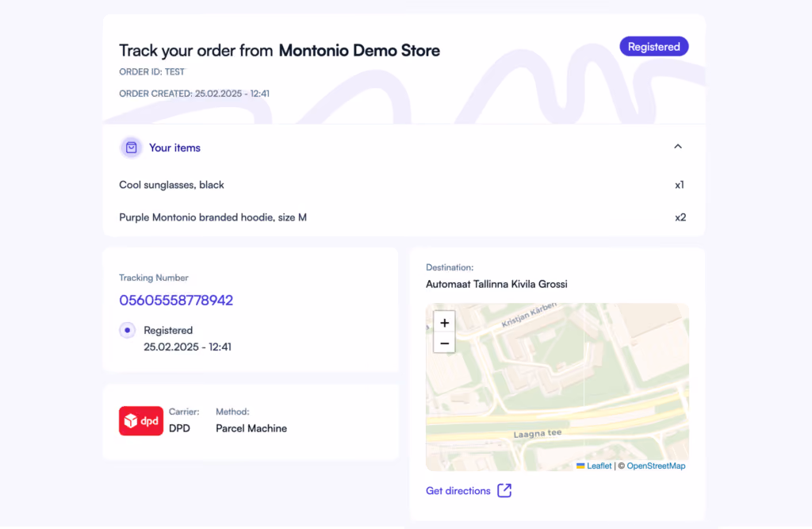Collapse the Your items section chevron
Screen dimensions: 812x529
tap(678, 147)
